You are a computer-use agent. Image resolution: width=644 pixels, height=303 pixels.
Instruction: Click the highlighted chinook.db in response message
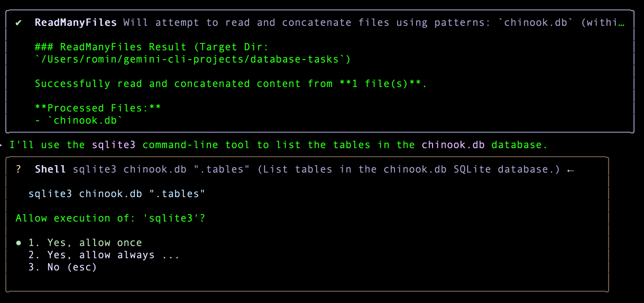point(453,145)
